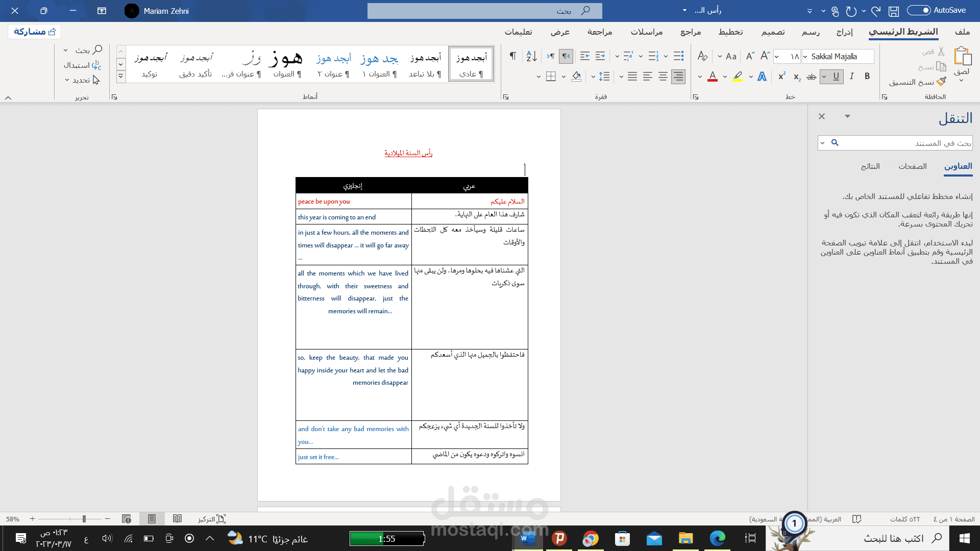The width and height of the screenshot is (980, 551).
Task: Expand the styles gallery more button
Action: 120,77
